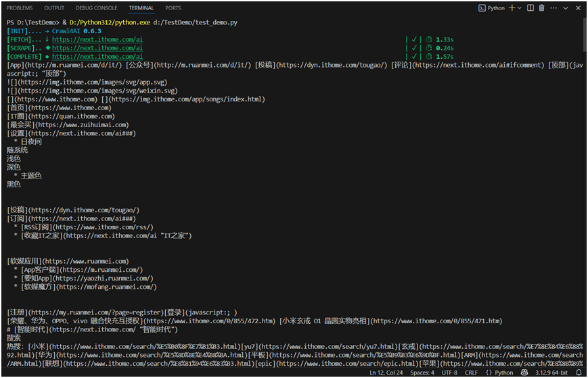Click the search/yu7.html text

pyautogui.click(x=328, y=346)
